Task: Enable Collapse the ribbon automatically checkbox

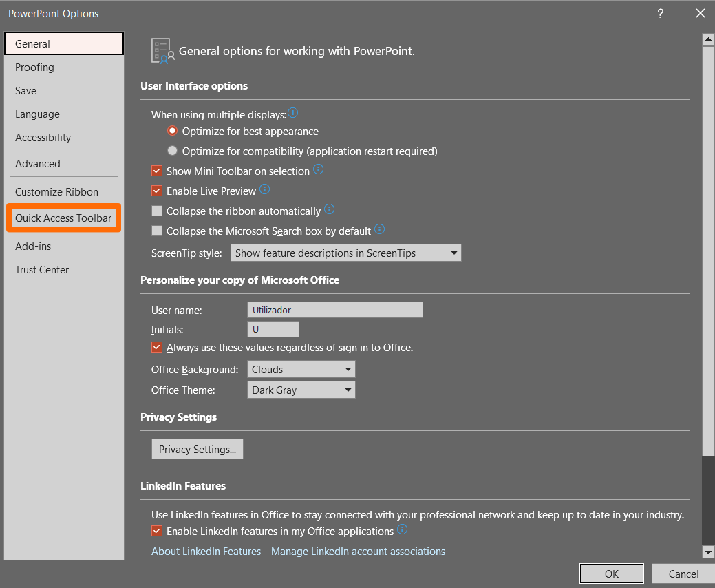Action: 157,211
